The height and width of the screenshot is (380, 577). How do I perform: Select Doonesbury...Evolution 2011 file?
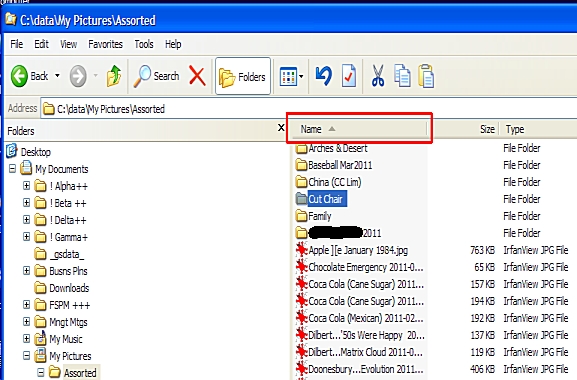click(x=366, y=369)
